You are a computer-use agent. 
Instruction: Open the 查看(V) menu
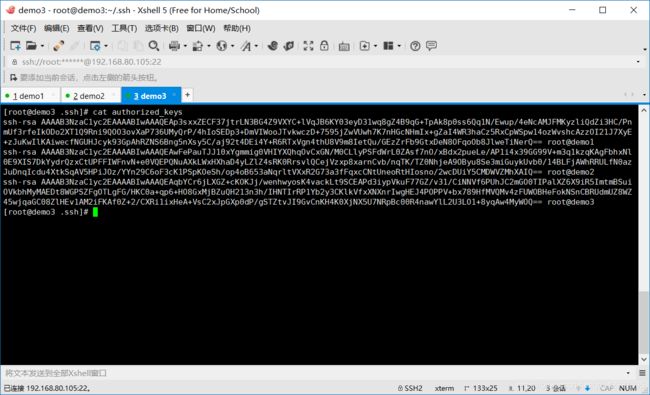pos(90,28)
